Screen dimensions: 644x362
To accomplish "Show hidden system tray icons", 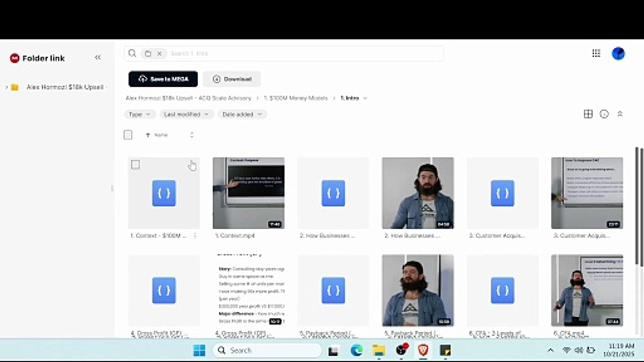I will point(550,350).
